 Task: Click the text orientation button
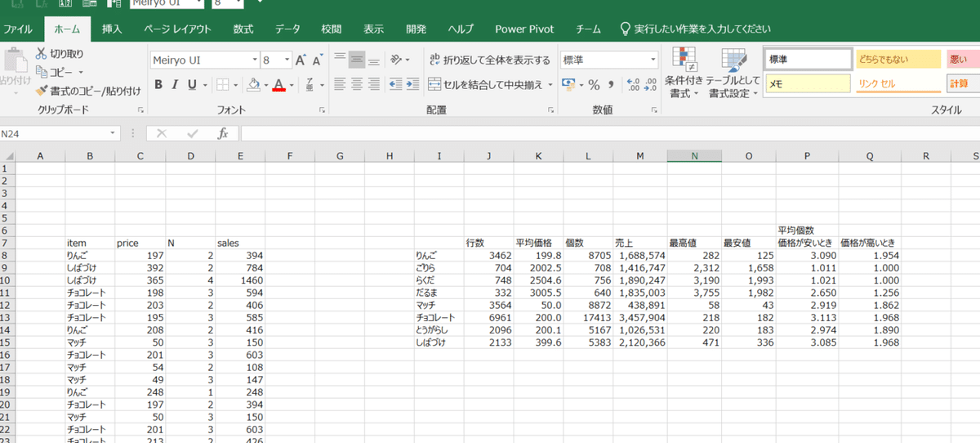click(397, 60)
